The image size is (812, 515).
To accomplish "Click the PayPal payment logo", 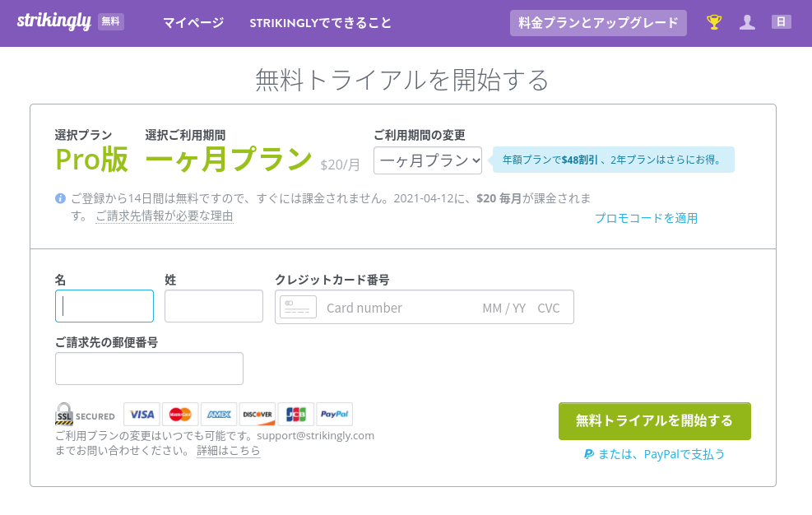I will (335, 415).
